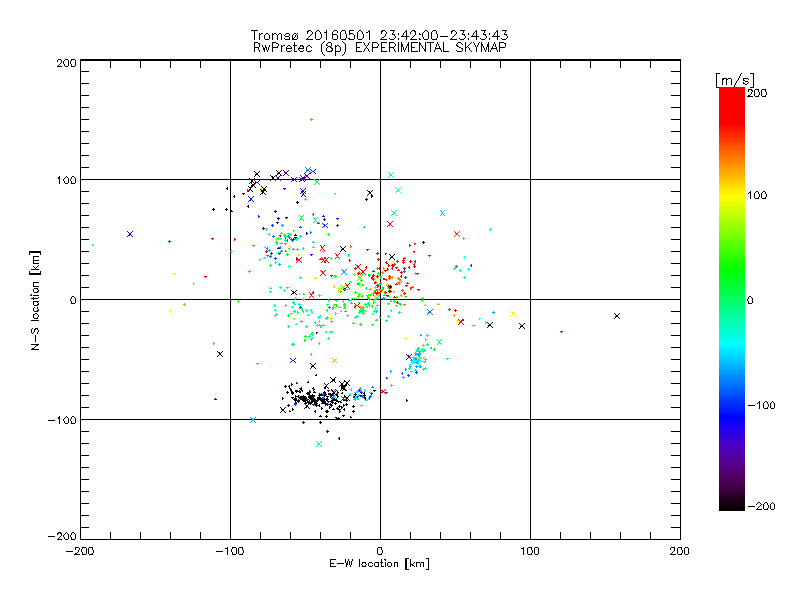Click the '[m/s]' unit label above the colorbar
800x600 pixels.
[x=735, y=81]
